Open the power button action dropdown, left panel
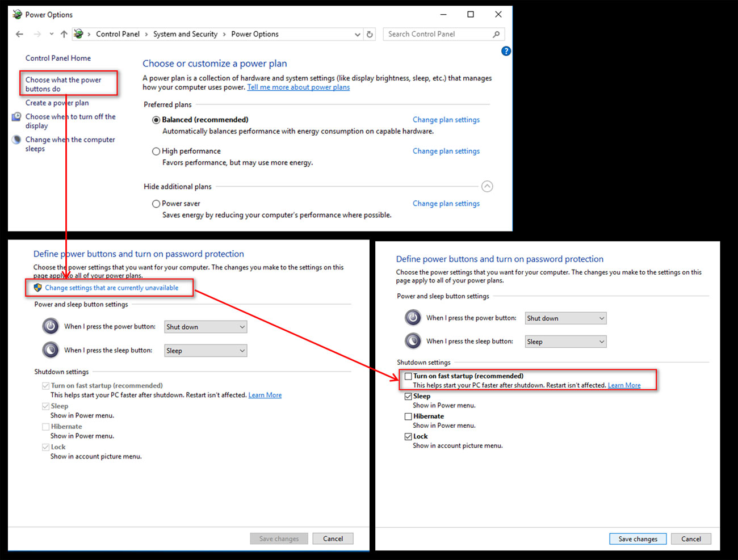This screenshot has width=738, height=560. [206, 327]
